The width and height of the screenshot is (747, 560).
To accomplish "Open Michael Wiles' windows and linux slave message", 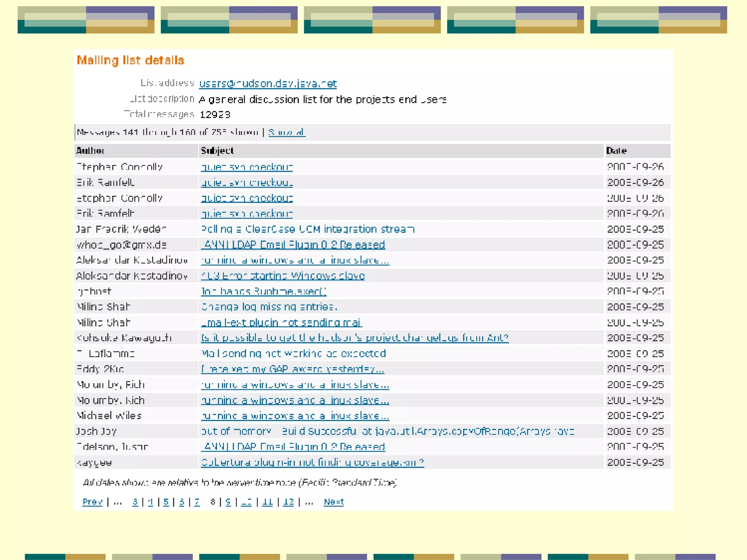I will [x=295, y=416].
